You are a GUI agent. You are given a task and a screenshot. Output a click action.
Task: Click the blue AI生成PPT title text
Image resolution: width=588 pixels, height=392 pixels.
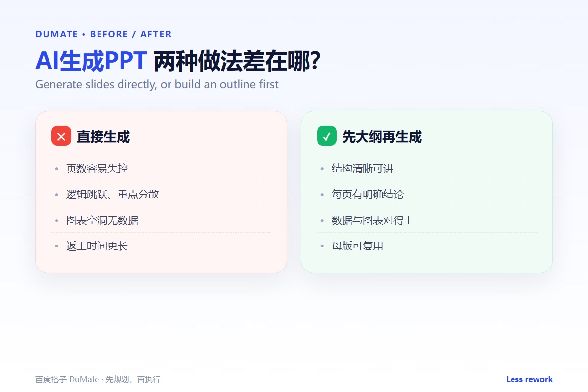[x=91, y=61]
